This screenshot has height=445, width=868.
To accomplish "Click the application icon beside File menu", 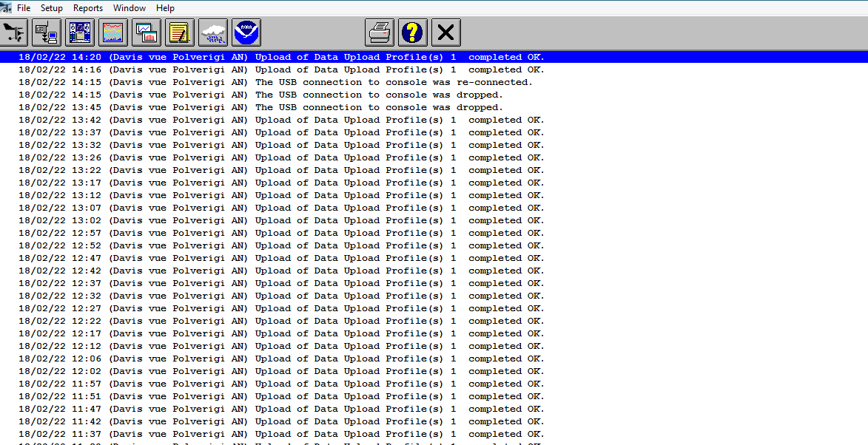I will 7,7.
